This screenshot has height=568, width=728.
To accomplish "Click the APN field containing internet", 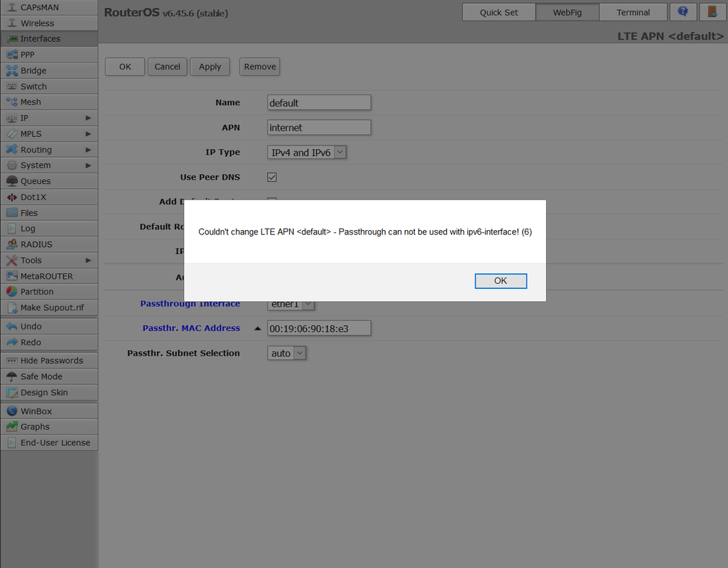I will 319,128.
